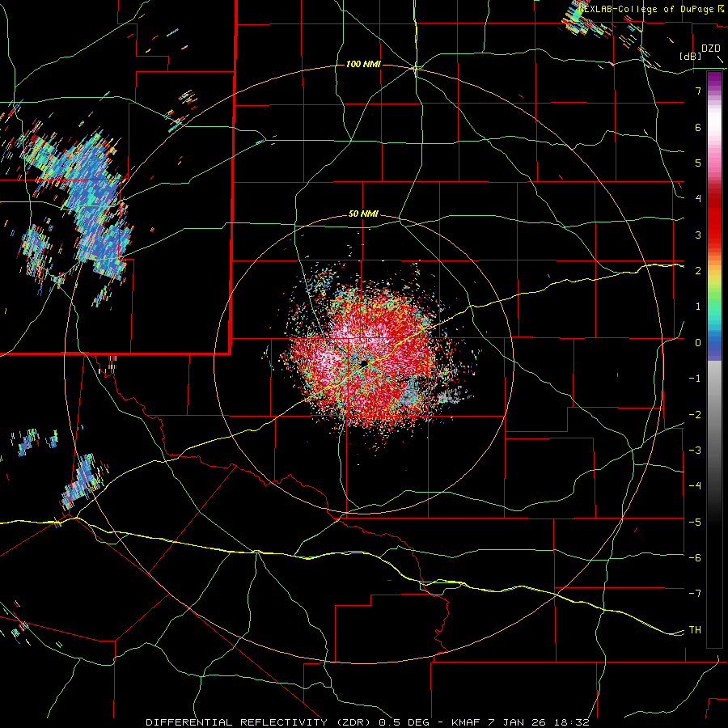The height and width of the screenshot is (728, 728).
Task: Click the "[dB]" unit label
Action: point(691,56)
